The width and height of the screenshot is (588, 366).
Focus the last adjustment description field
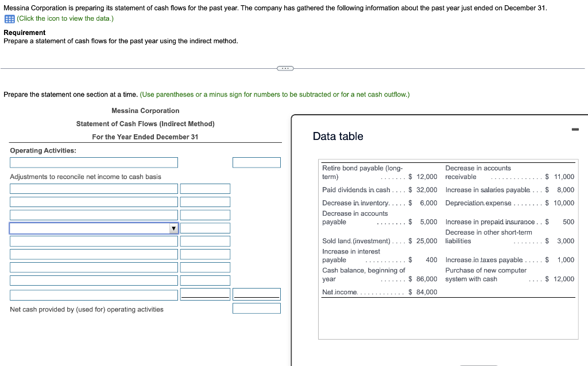(94, 295)
